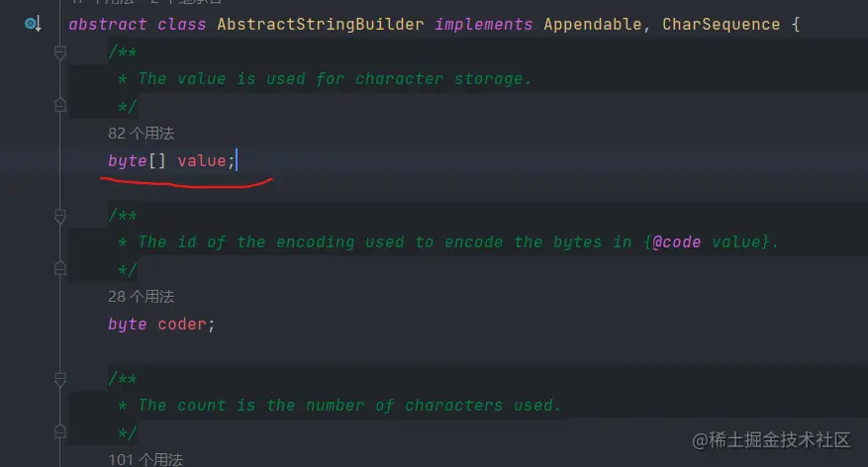Image resolution: width=868 pixels, height=467 pixels.
Task: Collapse the 'id of the encoding' Javadoc comment
Action: click(x=60, y=217)
